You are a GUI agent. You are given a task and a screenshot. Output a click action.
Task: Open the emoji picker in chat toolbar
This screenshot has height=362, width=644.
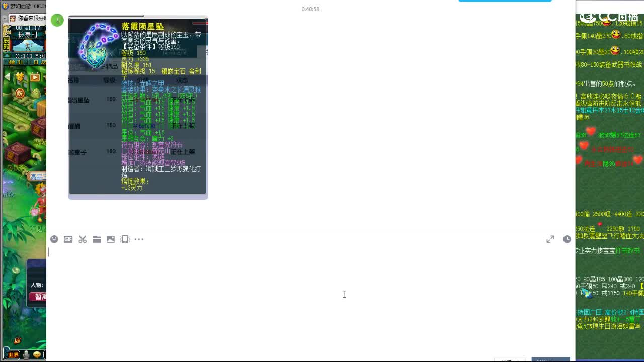54,239
